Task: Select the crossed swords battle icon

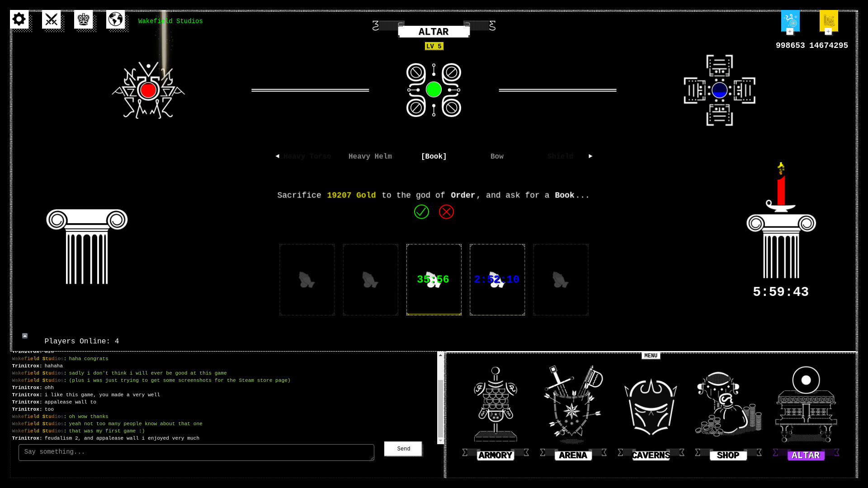Action: click(52, 19)
